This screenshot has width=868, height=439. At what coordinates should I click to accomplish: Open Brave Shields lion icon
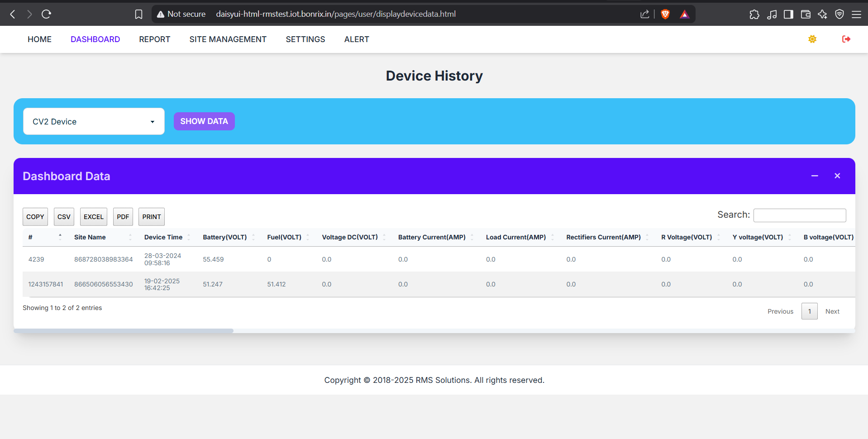[x=665, y=14]
